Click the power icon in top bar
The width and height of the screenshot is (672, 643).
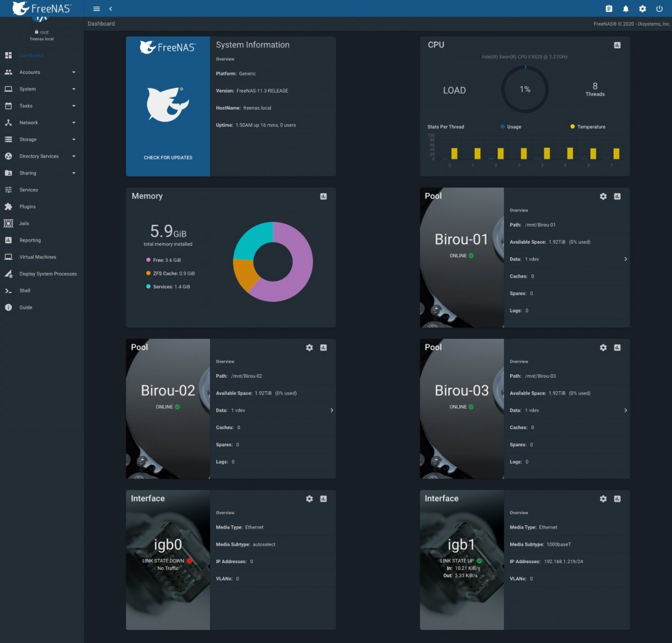(x=659, y=9)
